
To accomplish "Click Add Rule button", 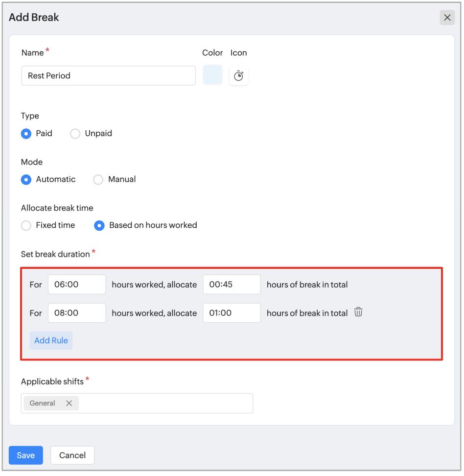I will [x=51, y=341].
